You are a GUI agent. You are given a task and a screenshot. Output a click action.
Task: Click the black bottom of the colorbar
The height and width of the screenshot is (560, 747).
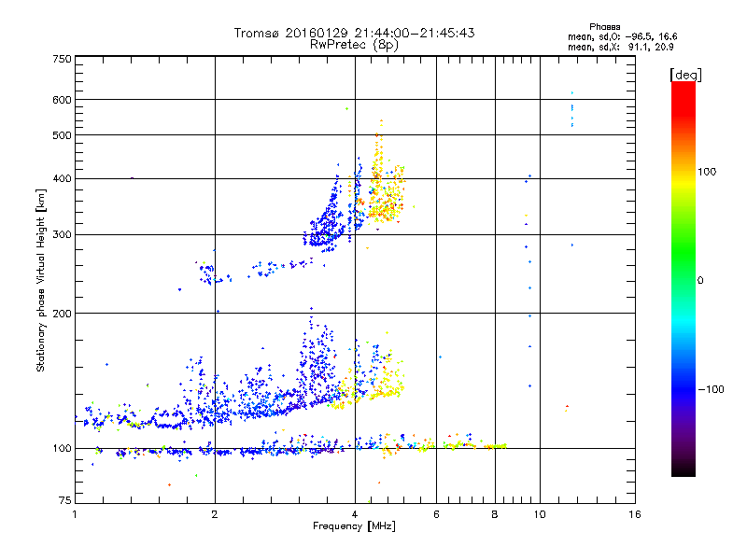coord(684,469)
